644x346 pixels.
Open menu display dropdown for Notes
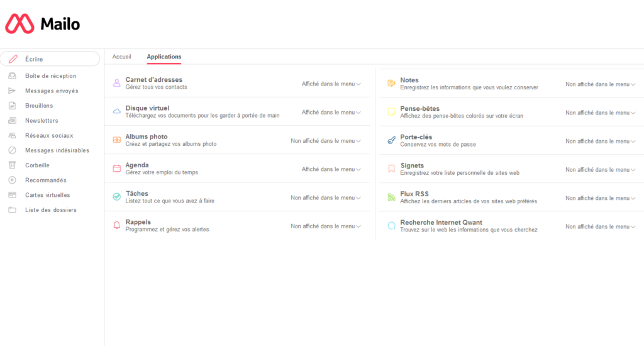coord(601,84)
